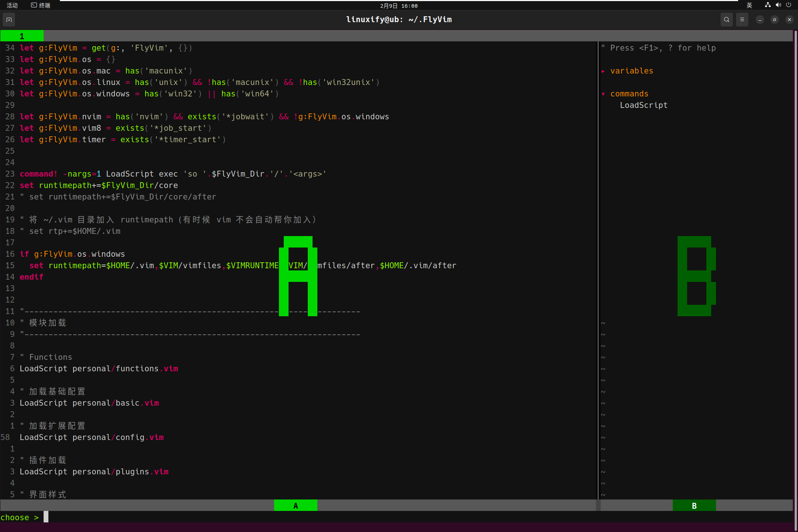Select vim tab number 1
Viewport: 798px width, 532px height.
coord(22,36)
